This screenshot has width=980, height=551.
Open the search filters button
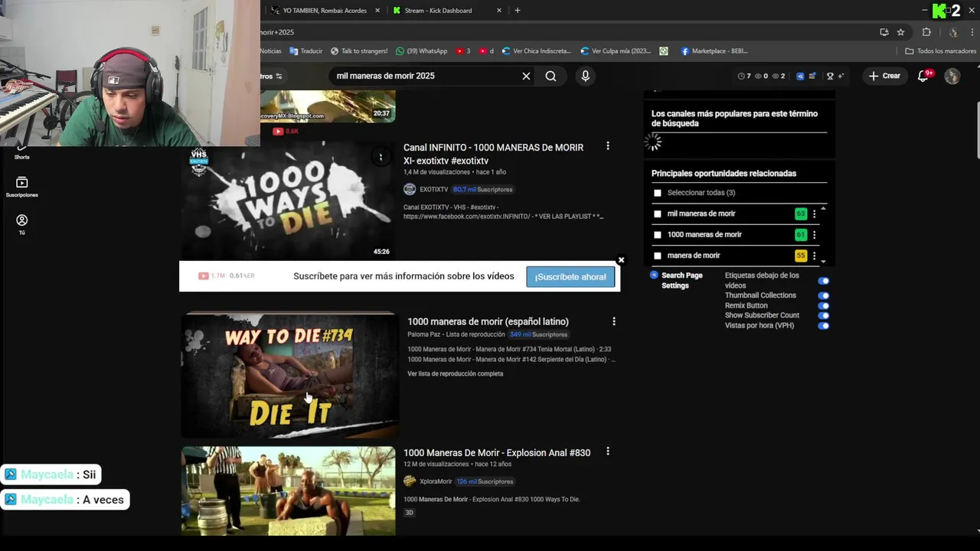271,76
